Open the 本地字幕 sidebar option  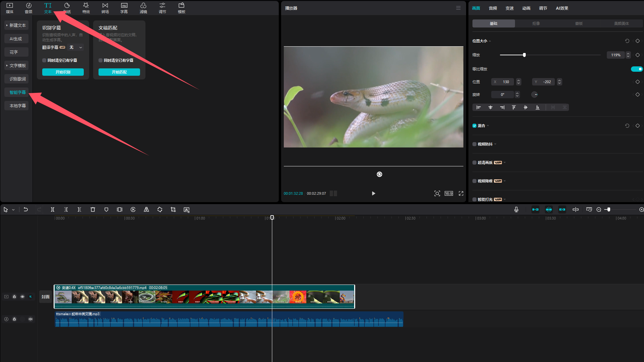pyautogui.click(x=16, y=106)
